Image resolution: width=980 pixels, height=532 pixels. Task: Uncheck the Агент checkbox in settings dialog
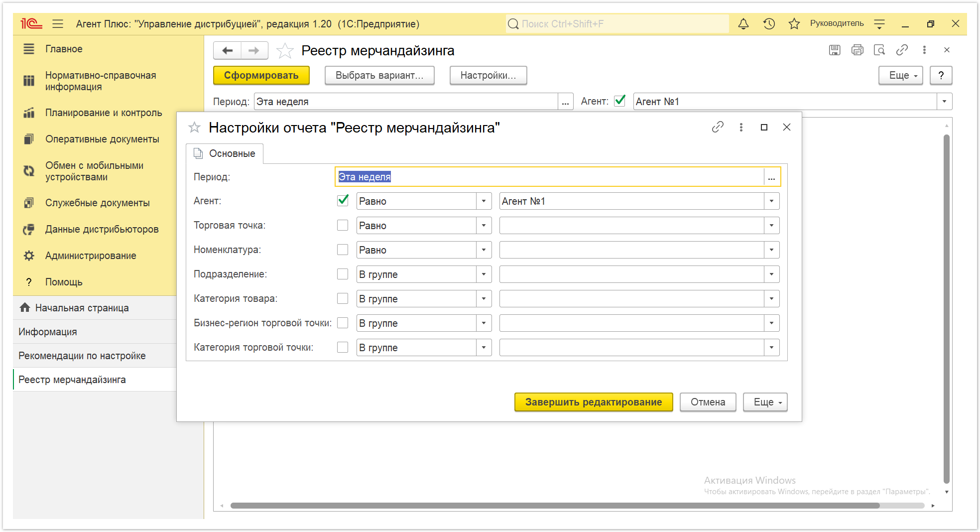point(343,201)
